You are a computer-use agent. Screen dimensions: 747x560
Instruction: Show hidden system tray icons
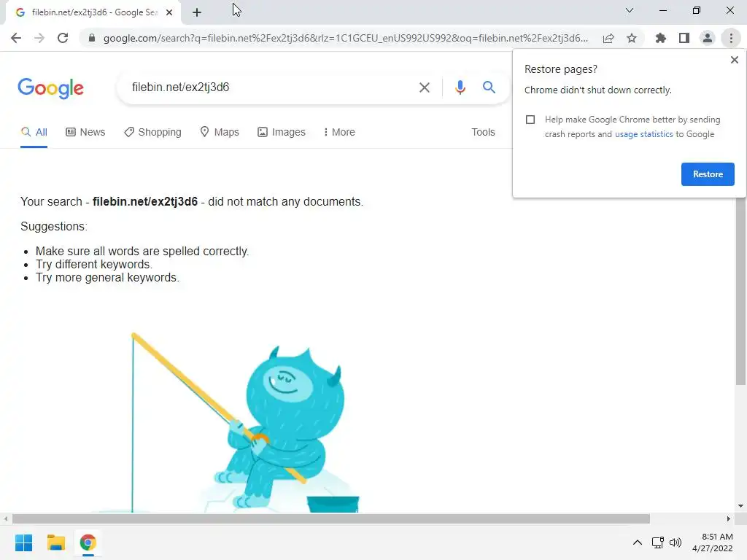pos(638,542)
